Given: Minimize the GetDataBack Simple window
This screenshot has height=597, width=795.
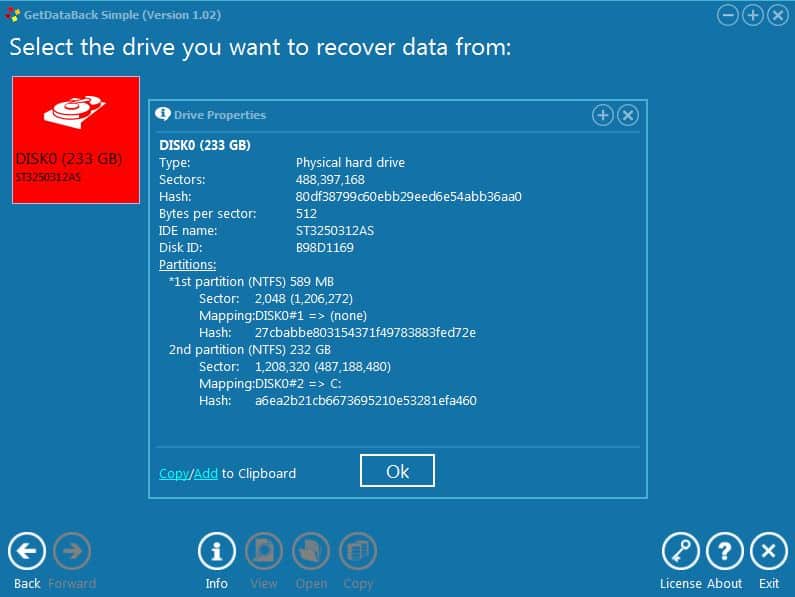Looking at the screenshot, I should point(729,15).
